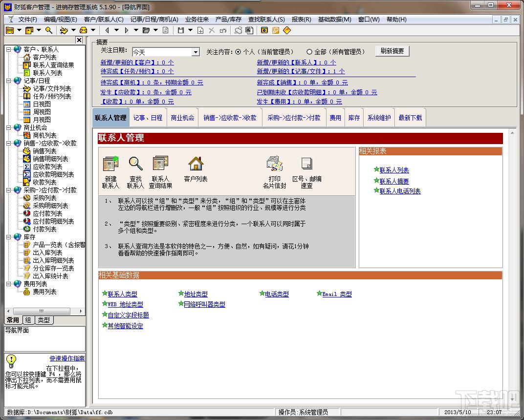Select 付款列表 in navigation tree

[x=44, y=229]
